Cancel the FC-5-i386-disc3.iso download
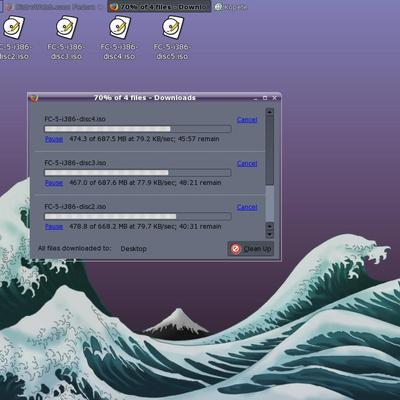This screenshot has height=400, width=400. pos(247,163)
